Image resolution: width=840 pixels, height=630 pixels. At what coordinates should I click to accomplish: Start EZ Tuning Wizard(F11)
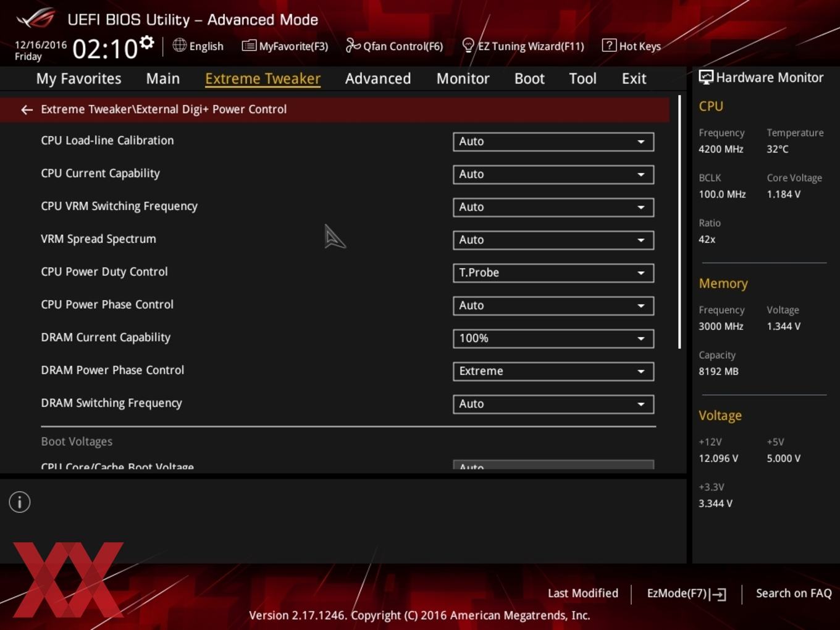coord(523,46)
